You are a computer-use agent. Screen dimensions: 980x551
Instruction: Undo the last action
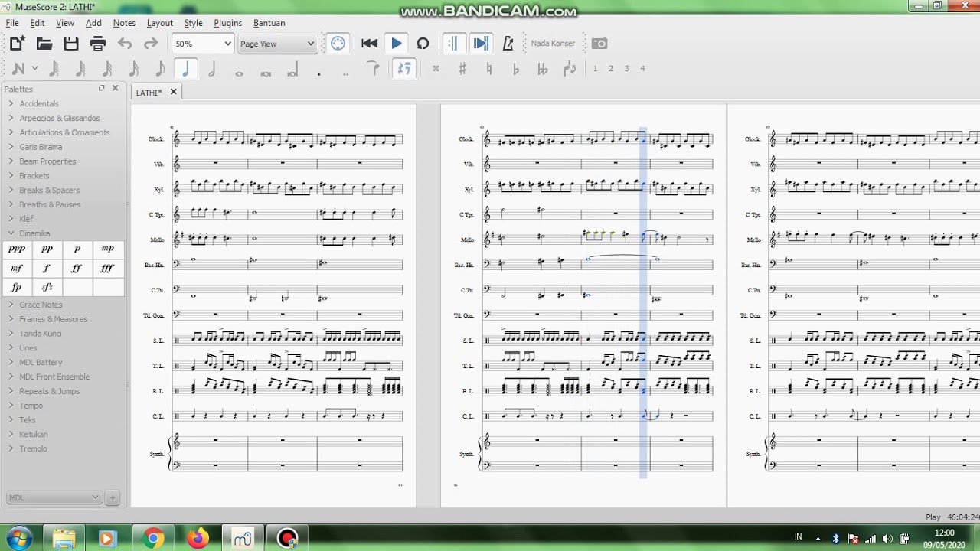(125, 44)
